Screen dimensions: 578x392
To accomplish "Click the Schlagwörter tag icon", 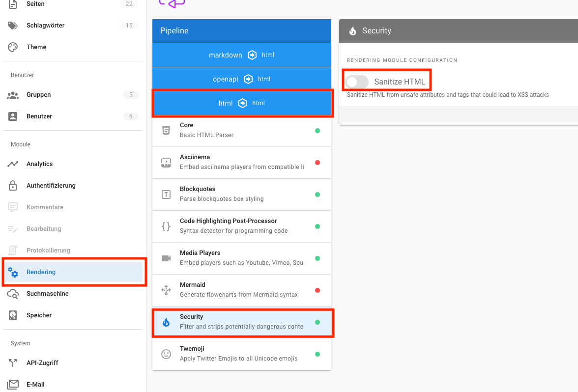I will pyautogui.click(x=13, y=26).
